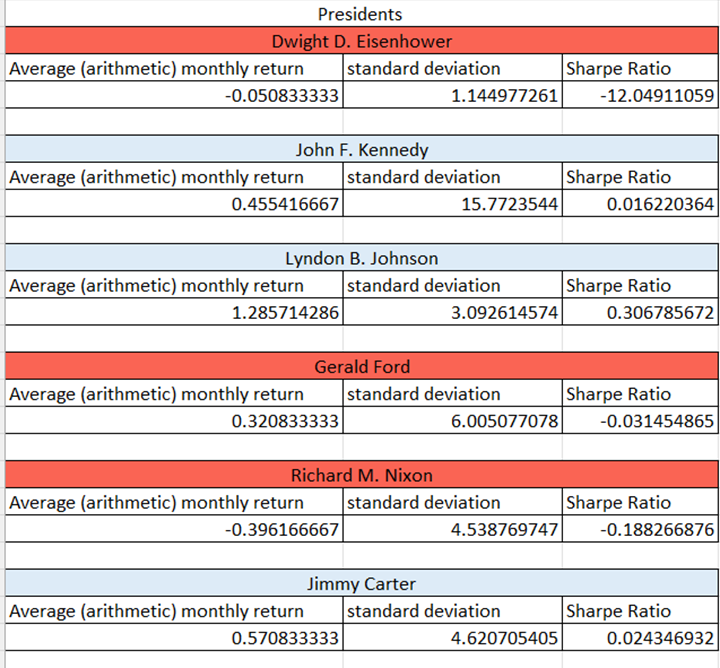
Task: Click Johnson's average monthly return 1.285714286
Action: click(x=174, y=312)
